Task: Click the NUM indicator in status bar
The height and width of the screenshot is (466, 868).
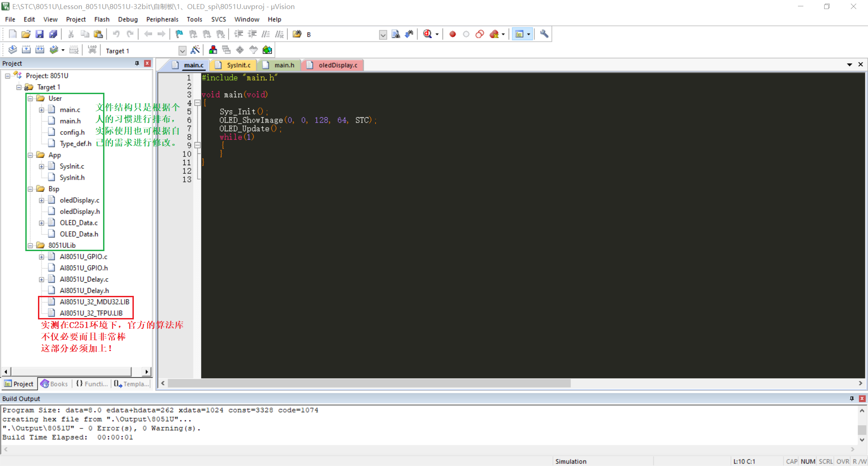Action: [808, 461]
